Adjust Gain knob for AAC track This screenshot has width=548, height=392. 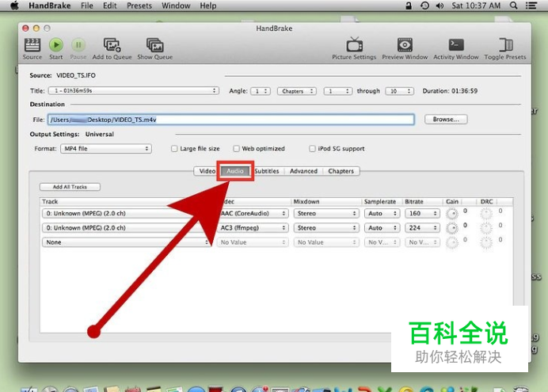click(x=452, y=214)
